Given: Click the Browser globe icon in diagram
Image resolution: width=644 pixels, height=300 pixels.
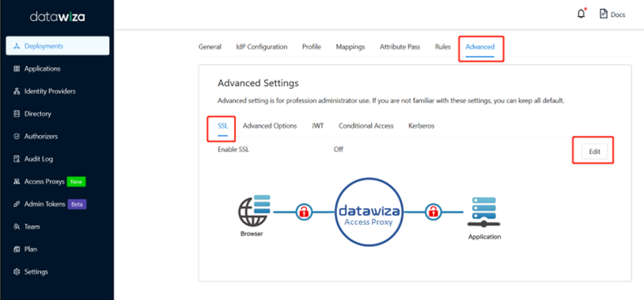Looking at the screenshot, I should [254, 211].
